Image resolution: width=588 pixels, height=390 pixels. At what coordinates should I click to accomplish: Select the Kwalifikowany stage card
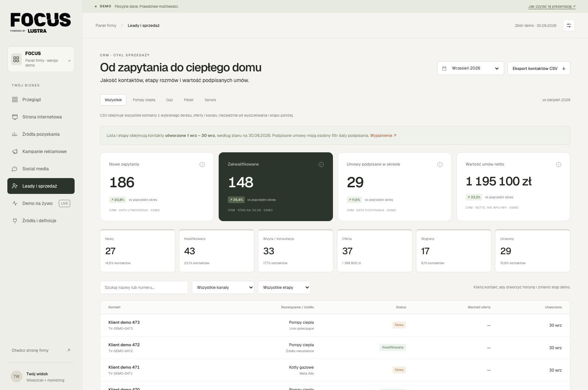(216, 251)
